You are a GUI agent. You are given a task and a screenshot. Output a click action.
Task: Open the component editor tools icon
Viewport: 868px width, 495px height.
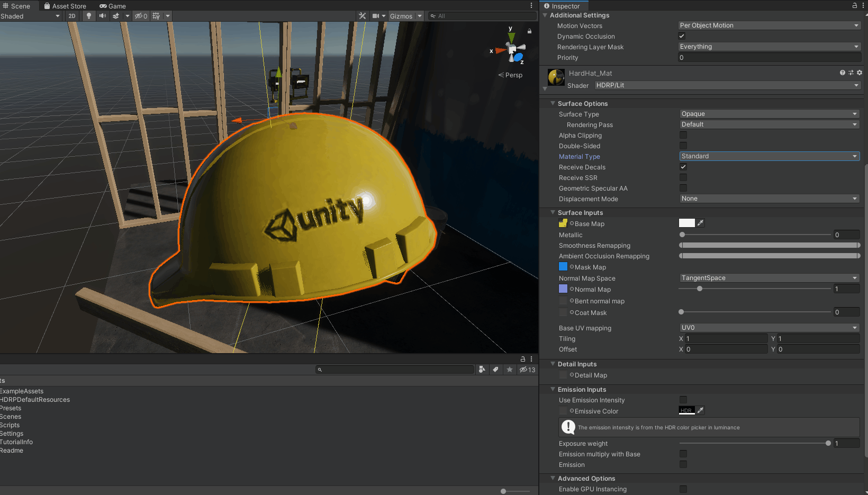(363, 16)
